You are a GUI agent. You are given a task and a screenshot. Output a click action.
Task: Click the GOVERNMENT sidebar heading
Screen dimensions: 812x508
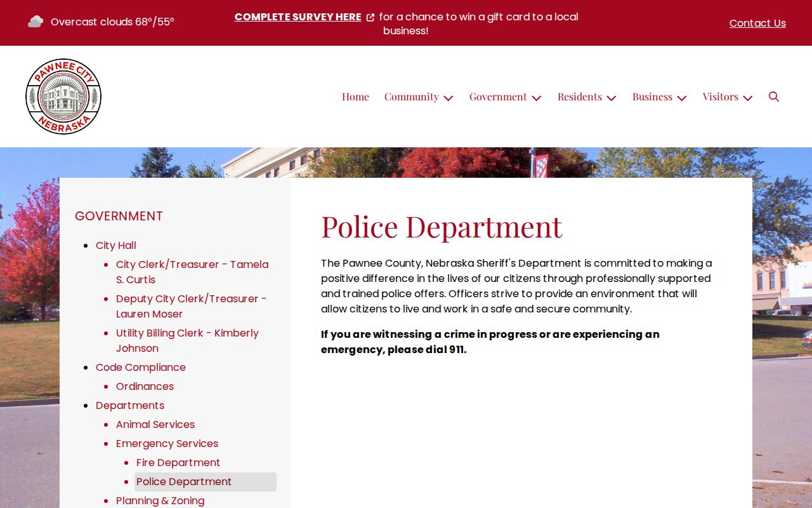point(119,216)
